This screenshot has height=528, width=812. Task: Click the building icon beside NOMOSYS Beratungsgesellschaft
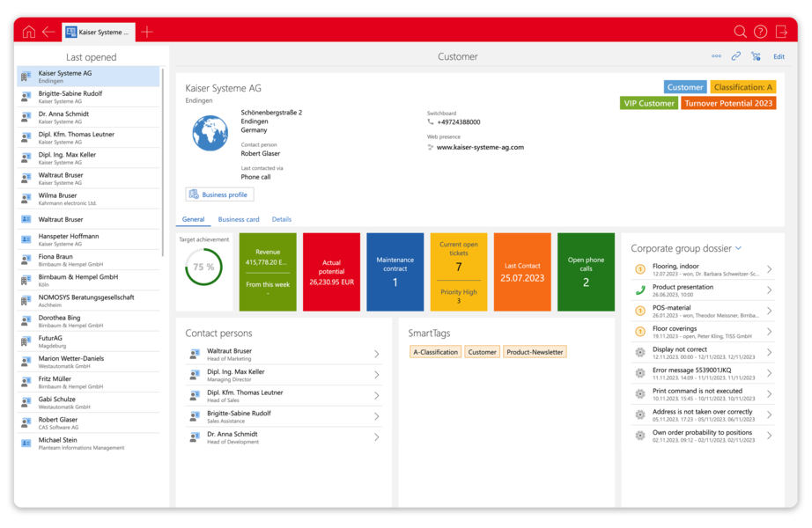point(26,301)
